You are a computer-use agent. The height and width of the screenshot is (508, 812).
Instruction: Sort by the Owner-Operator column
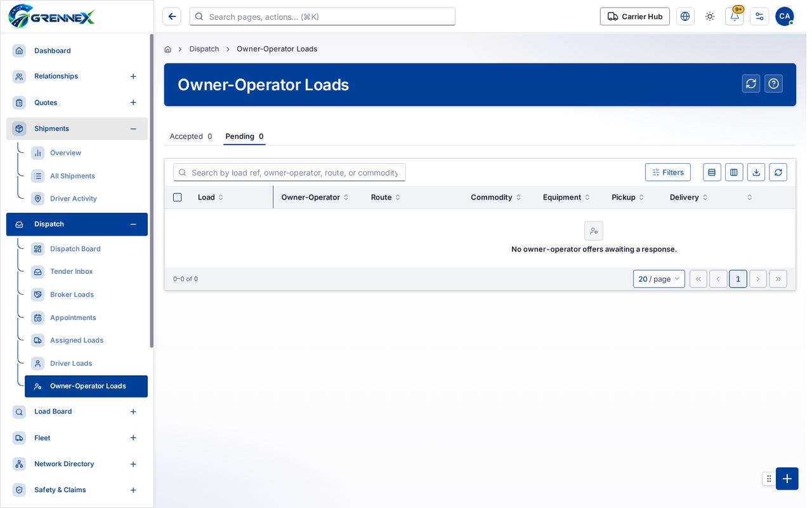click(x=315, y=197)
